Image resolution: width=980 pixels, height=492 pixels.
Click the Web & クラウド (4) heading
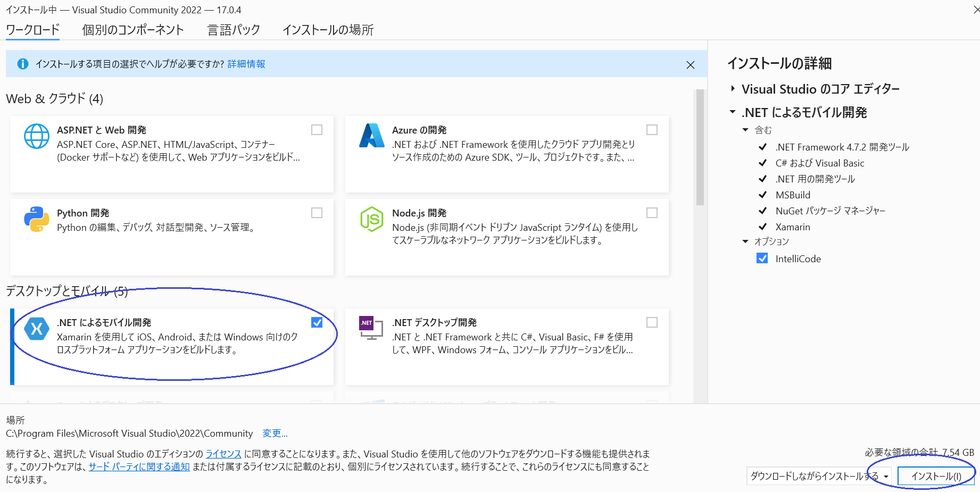[x=55, y=99]
